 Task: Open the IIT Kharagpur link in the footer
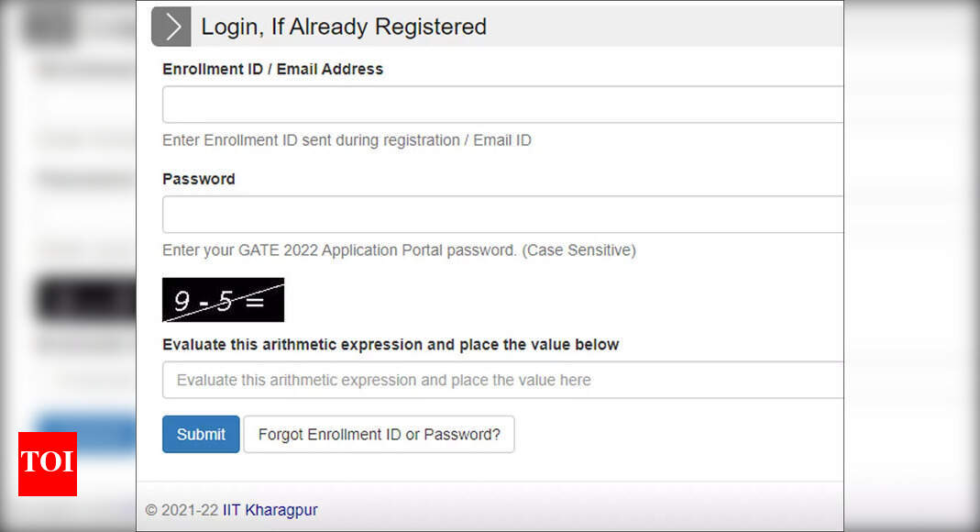coord(270,509)
